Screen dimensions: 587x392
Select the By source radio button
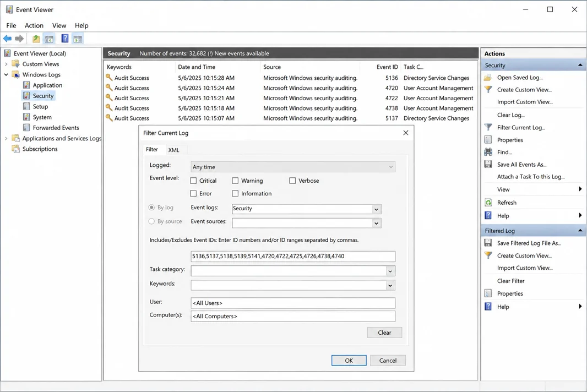point(151,221)
